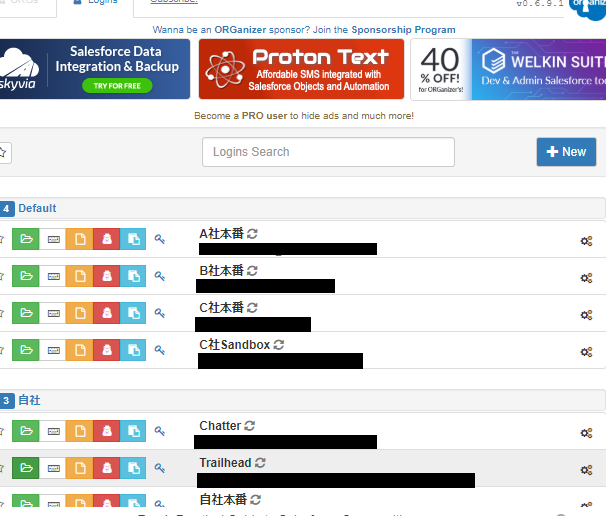Click the gears icon for Trailhead row
Screen dimensions: 606x516
(586, 470)
